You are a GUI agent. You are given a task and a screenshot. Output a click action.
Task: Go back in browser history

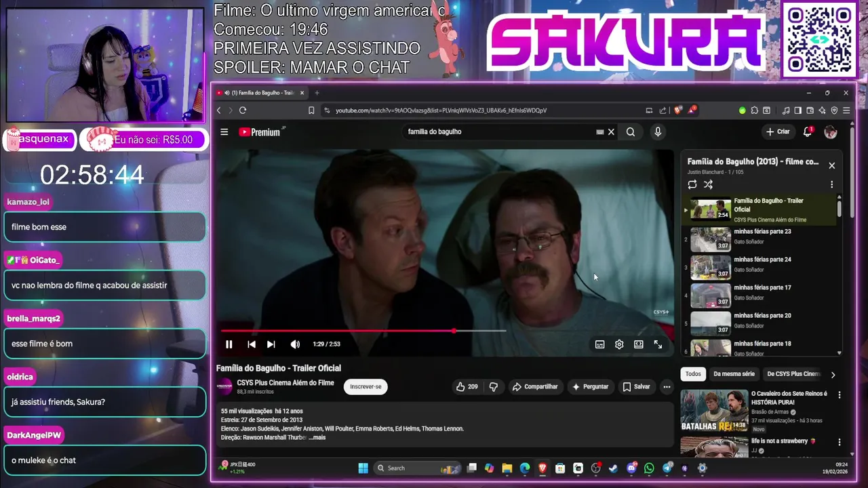(218, 110)
